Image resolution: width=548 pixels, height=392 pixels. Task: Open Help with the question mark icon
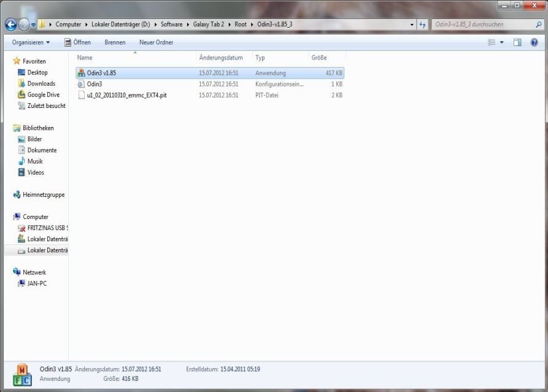pos(534,42)
